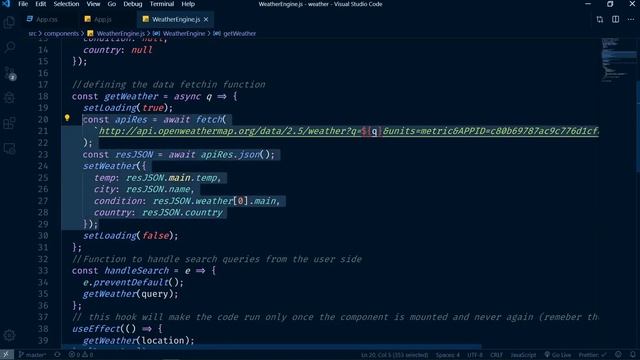Screen dimensions: 640x360
Task: Open the Debug menu
Action: [133, 4]
